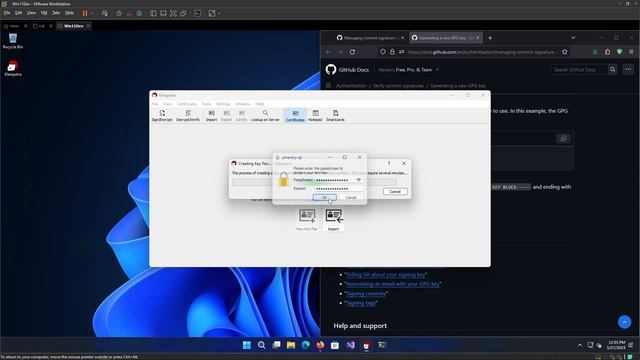Click the New Key Pair icon
This screenshot has width=640, height=360.
click(307, 220)
